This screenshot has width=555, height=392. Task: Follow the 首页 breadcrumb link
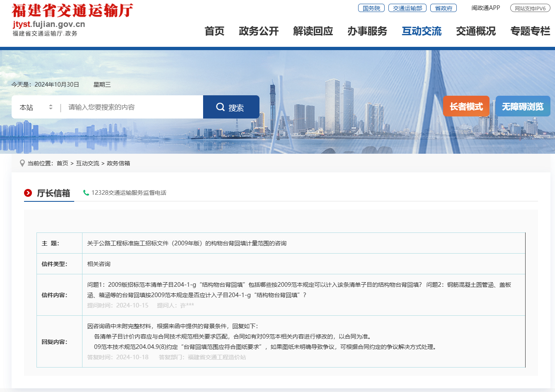[x=62, y=163]
